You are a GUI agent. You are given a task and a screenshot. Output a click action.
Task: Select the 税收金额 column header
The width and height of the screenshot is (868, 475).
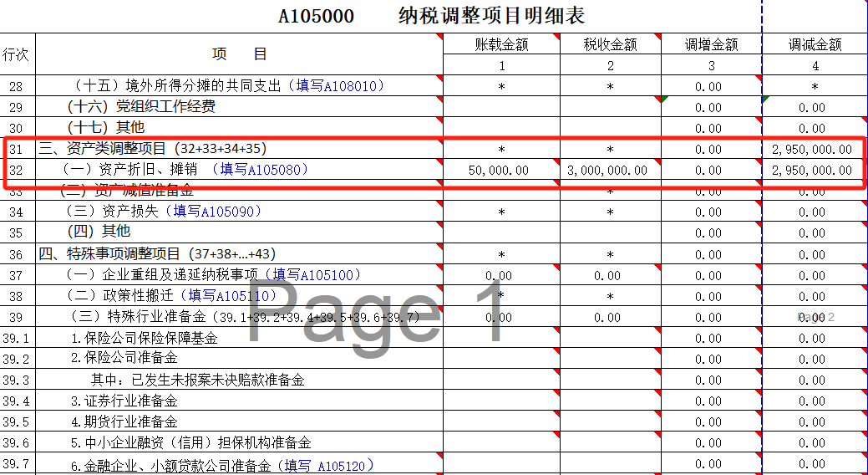tap(610, 44)
